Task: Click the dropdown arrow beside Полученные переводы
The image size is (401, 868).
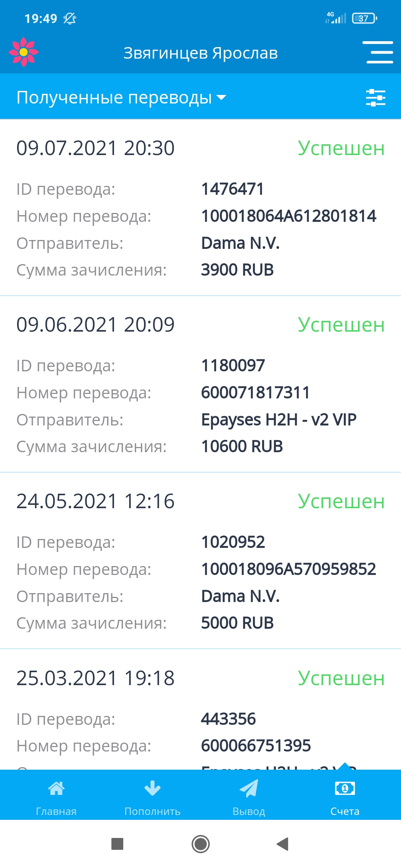Action: 221,98
